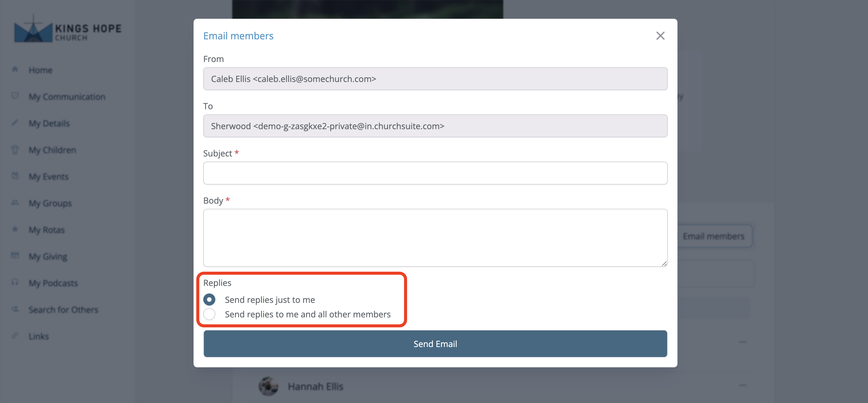The width and height of the screenshot is (868, 403).
Task: Click the Email members dialog title
Action: click(238, 36)
